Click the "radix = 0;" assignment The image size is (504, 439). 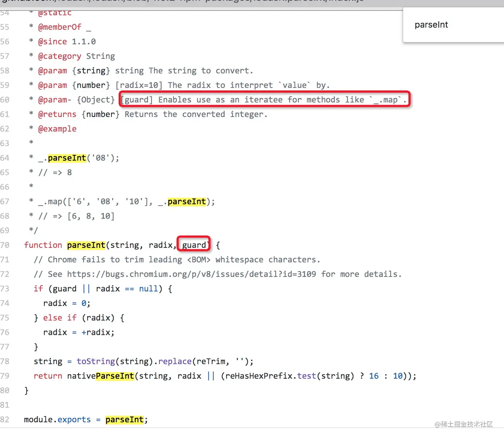(x=67, y=303)
